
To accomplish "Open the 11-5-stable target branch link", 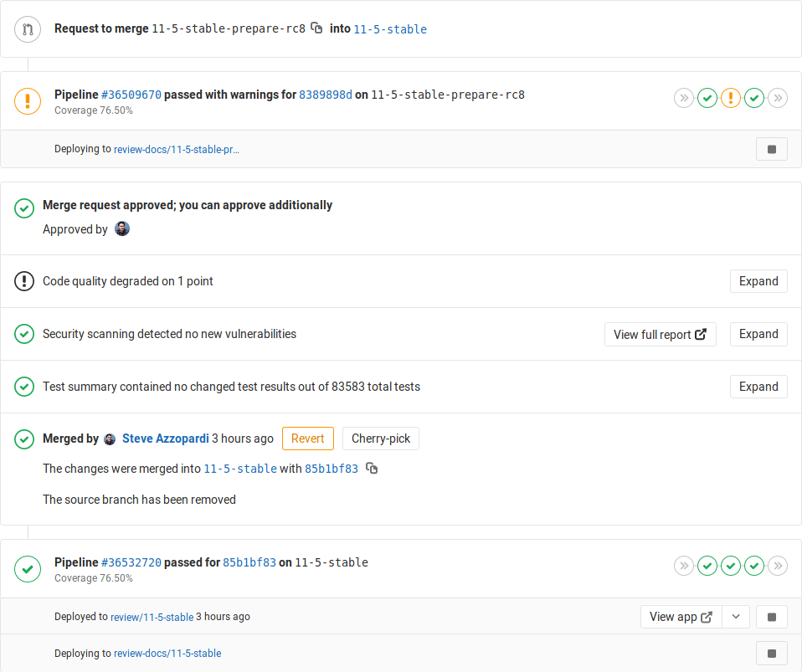I will (x=390, y=28).
